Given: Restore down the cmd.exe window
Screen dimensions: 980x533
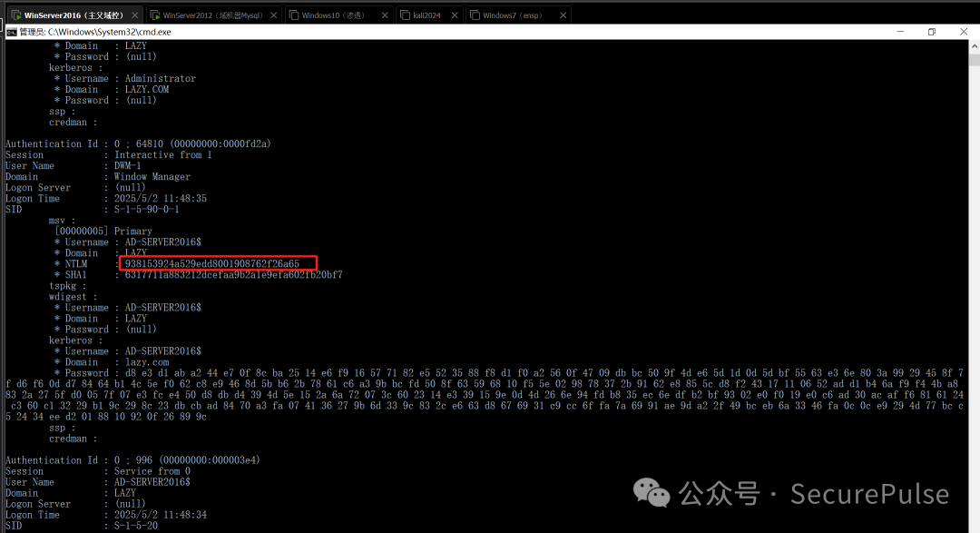Looking at the screenshot, I should [x=932, y=31].
